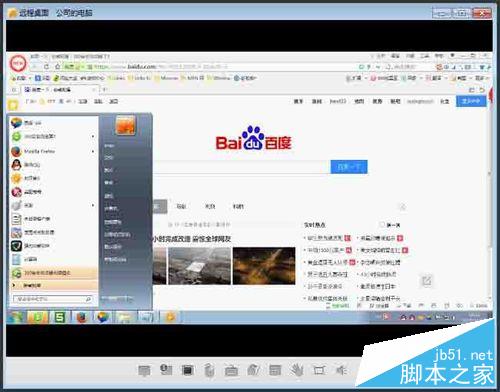Toggle the speaker sound icon in bottom toolbar
The width and height of the screenshot is (500, 392).
(341, 370)
